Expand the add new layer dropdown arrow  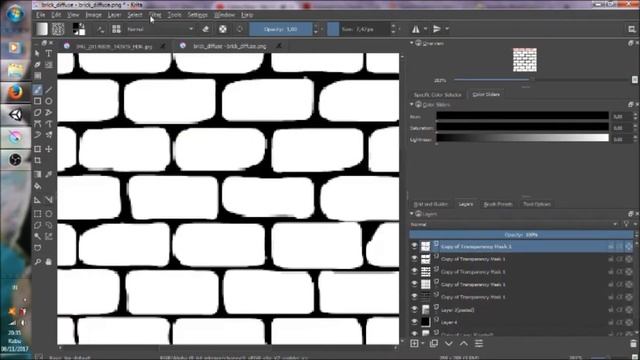pyautogui.click(x=423, y=344)
